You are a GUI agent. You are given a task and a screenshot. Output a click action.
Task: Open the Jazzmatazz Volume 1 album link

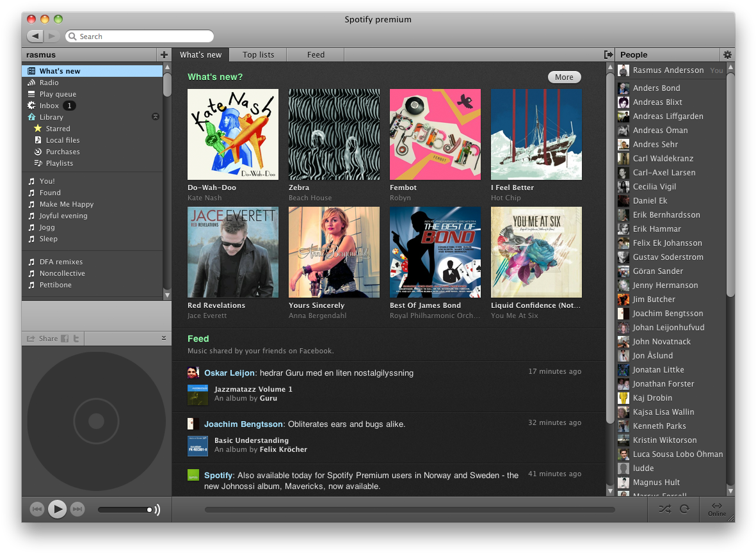coord(253,389)
